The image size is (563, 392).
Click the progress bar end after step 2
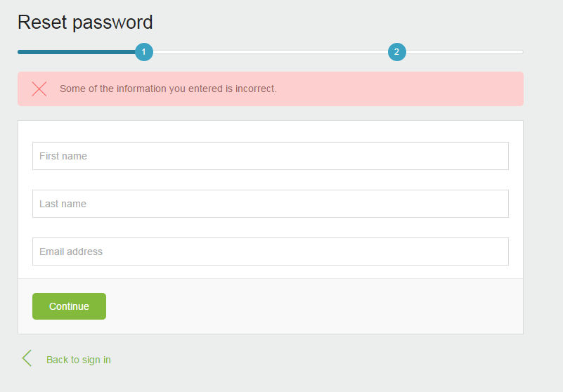pos(465,52)
